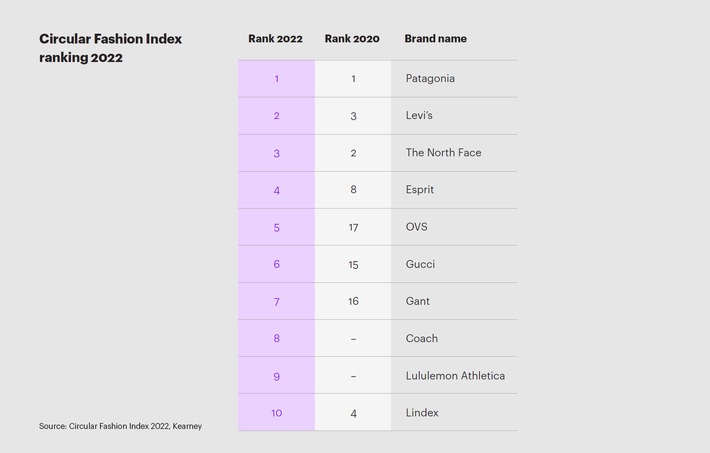Select the Patagonia brand name
Image resolution: width=710 pixels, height=453 pixels.
pyautogui.click(x=430, y=79)
